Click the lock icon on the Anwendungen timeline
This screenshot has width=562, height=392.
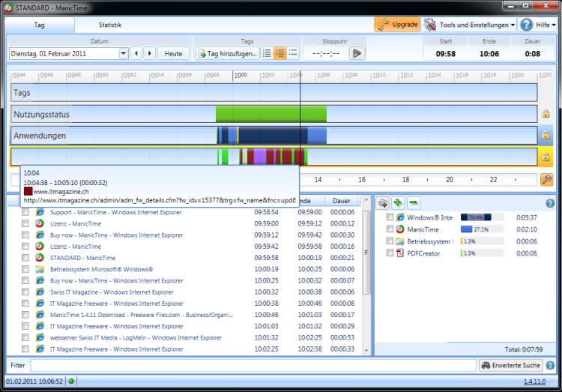click(x=546, y=136)
